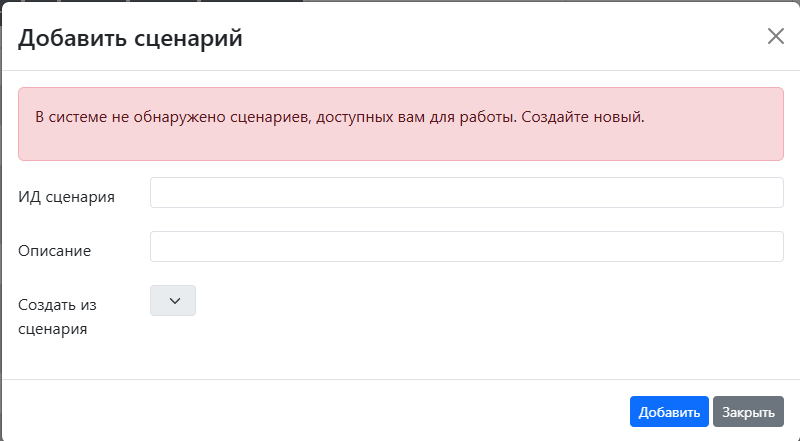Image resolution: width=800 pixels, height=441 pixels.
Task: Close the dialog with the X icon
Action: [776, 36]
